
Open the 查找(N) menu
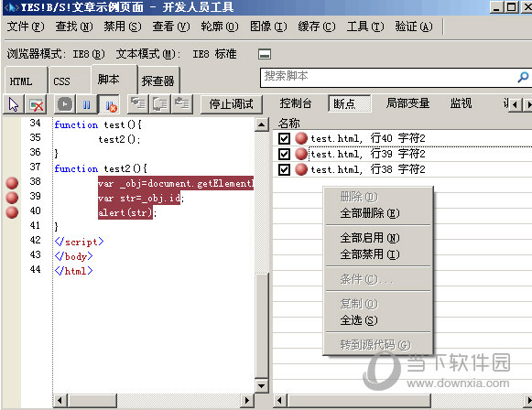tap(74, 27)
